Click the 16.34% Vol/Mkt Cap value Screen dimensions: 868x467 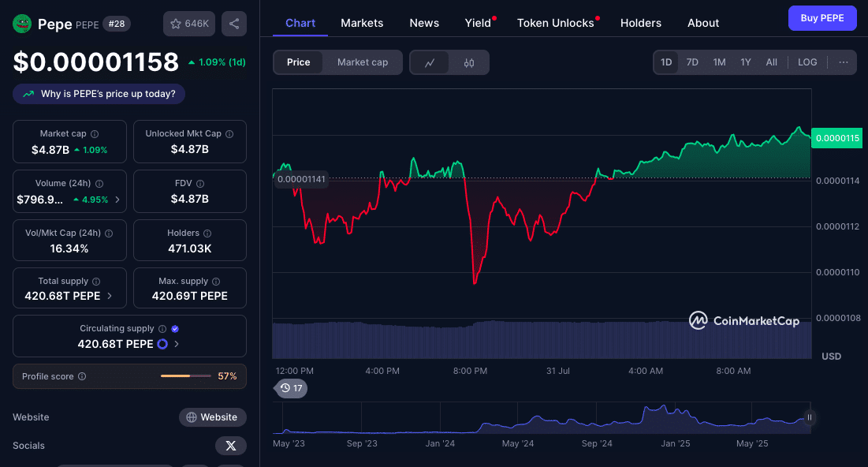coord(69,248)
